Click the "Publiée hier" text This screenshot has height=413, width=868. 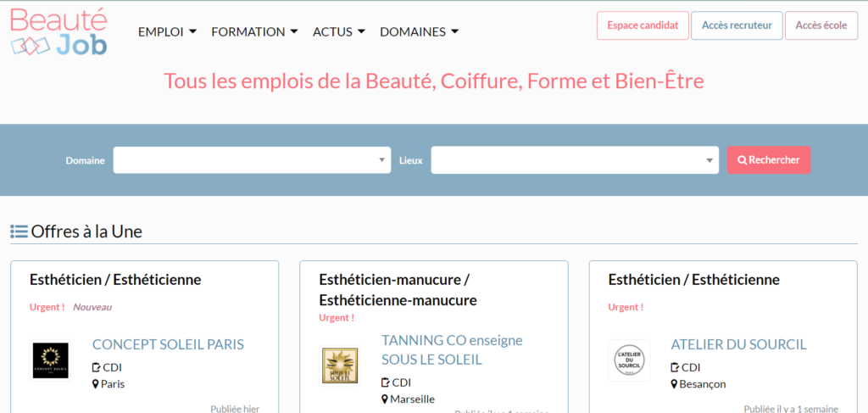(235, 409)
